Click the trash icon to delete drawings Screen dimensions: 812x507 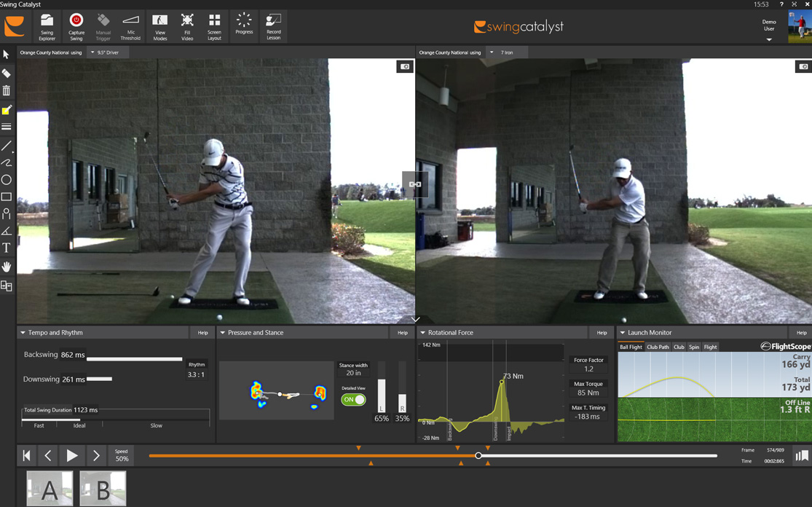[x=7, y=91]
